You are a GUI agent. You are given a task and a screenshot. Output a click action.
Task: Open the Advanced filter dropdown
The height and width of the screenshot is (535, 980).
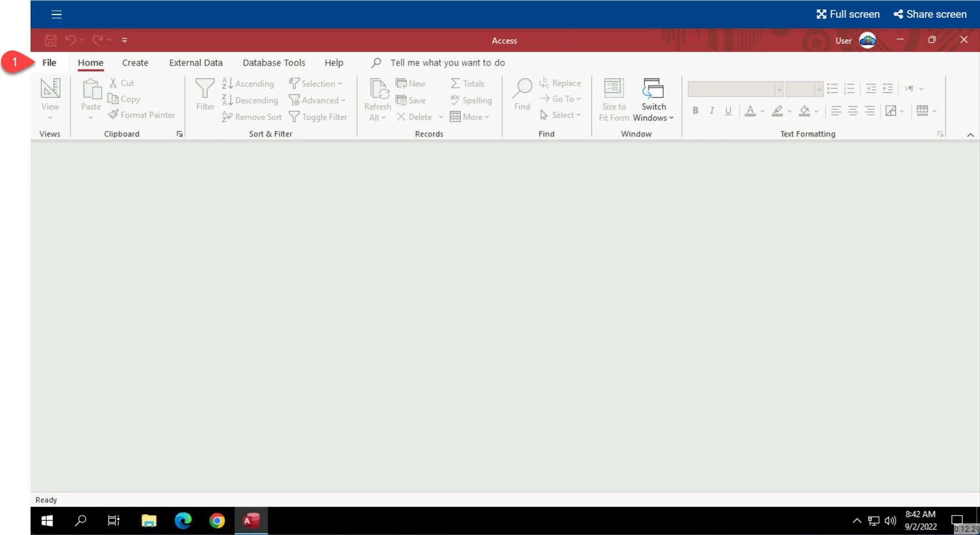point(318,100)
